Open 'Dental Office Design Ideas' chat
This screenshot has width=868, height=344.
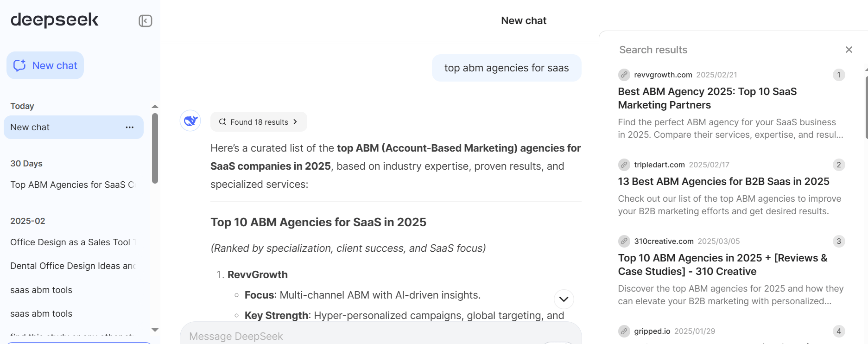click(73, 266)
